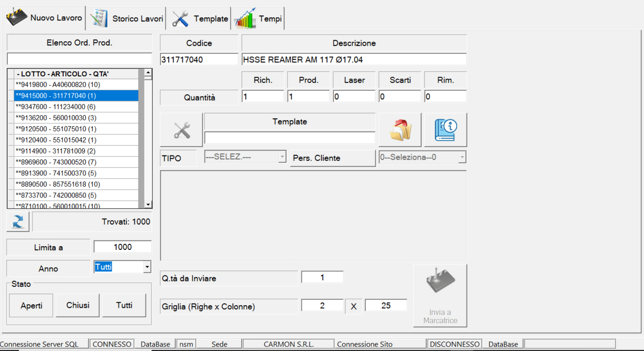Open the folder documents icon button
644x351 pixels.
point(400,130)
